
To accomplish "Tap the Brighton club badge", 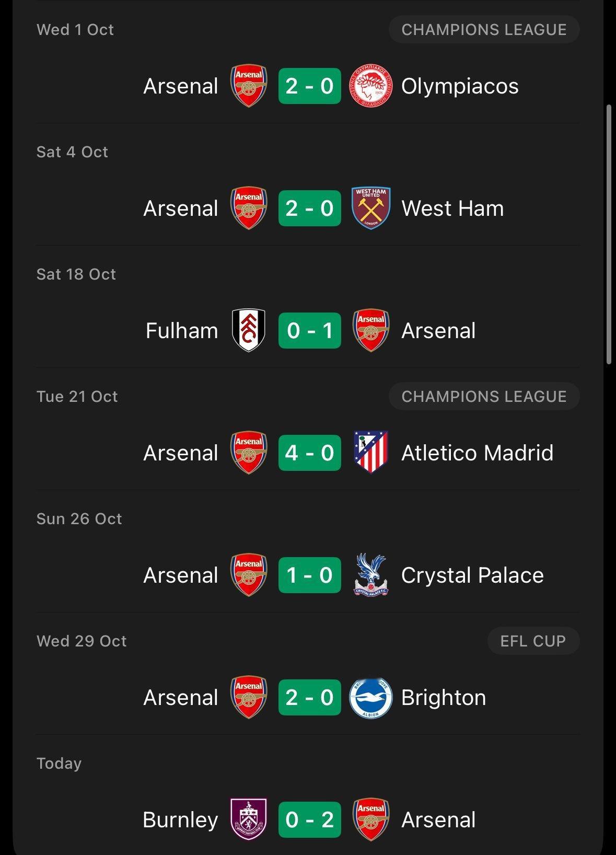I will (x=370, y=697).
